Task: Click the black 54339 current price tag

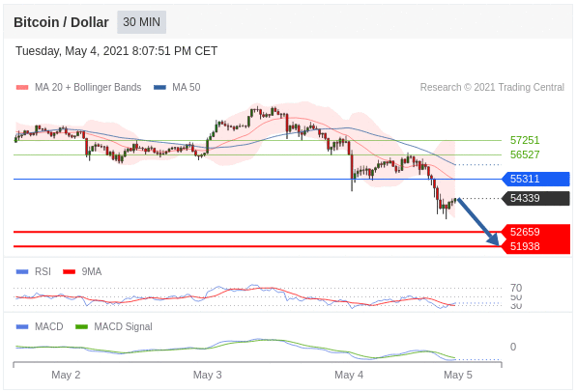Action: tap(535, 199)
